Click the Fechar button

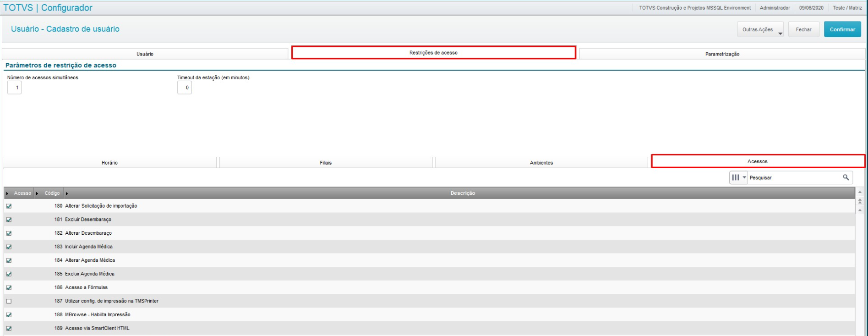(x=803, y=29)
